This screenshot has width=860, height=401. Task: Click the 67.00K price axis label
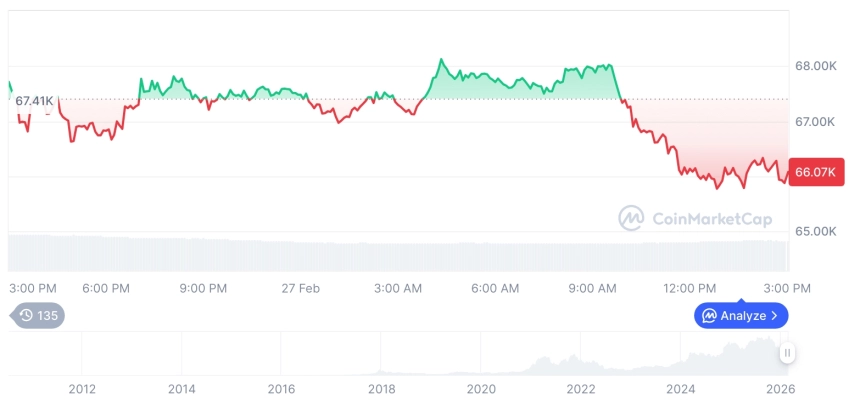(815, 121)
